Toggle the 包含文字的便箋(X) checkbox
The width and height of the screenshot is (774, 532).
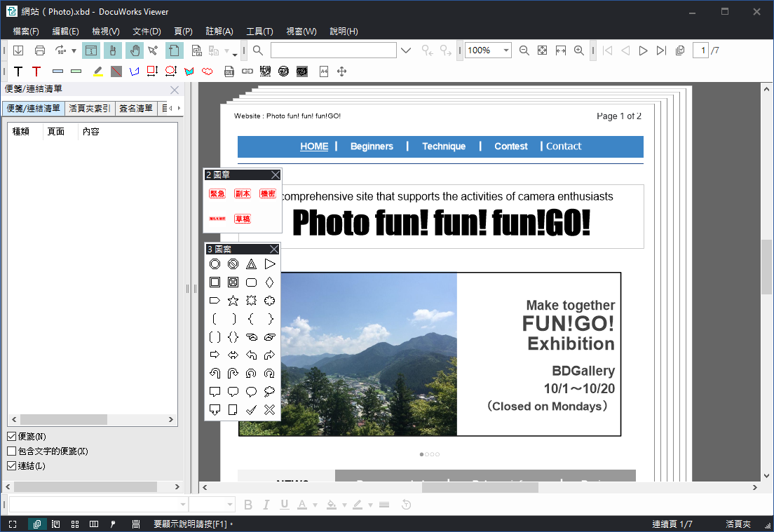click(12, 451)
